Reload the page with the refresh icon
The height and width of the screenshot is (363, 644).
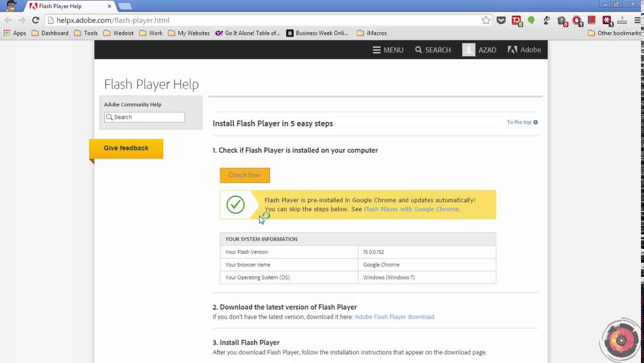pyautogui.click(x=35, y=20)
